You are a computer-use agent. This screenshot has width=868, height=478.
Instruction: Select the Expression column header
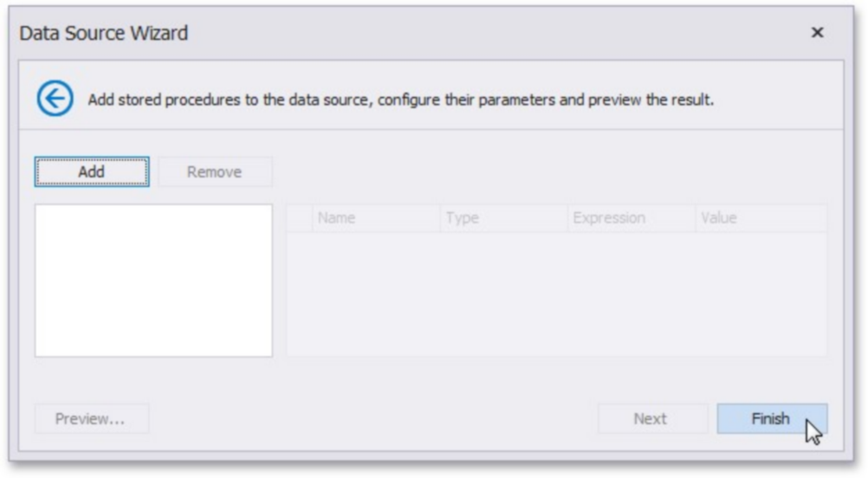click(x=631, y=218)
